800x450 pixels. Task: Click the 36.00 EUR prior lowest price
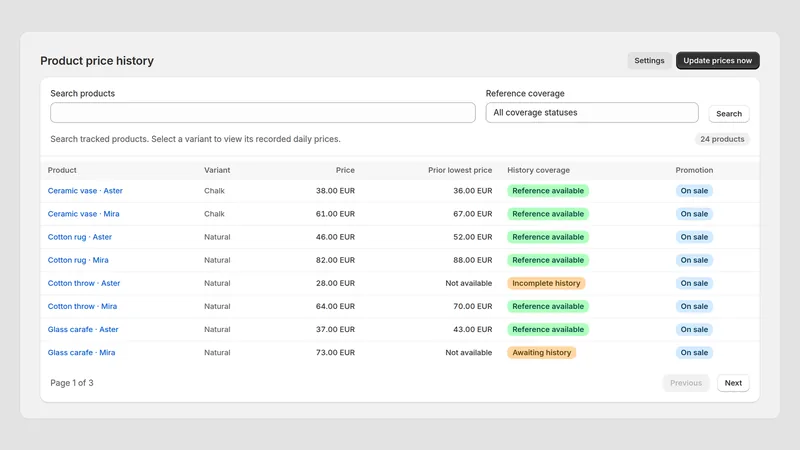(472, 191)
